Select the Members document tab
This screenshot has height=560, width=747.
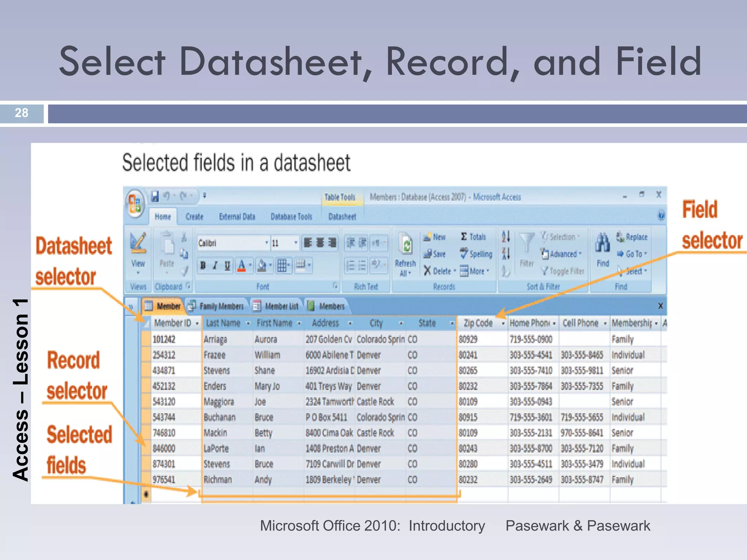click(327, 306)
